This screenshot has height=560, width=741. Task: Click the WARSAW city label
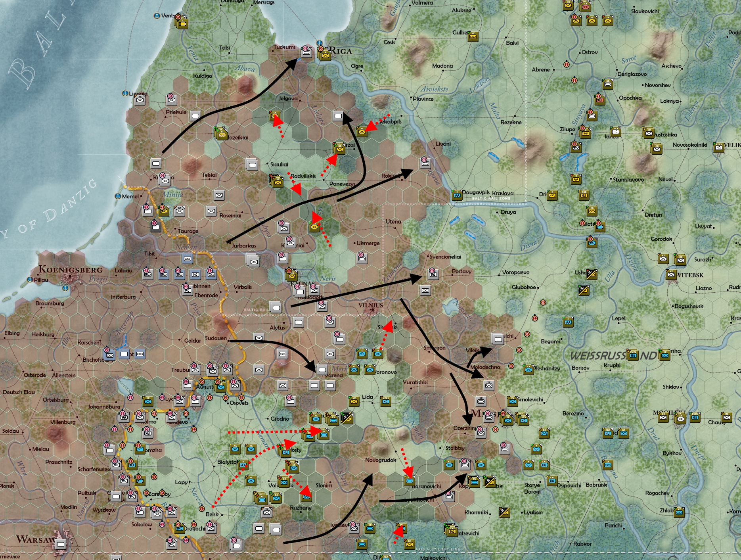[36, 539]
